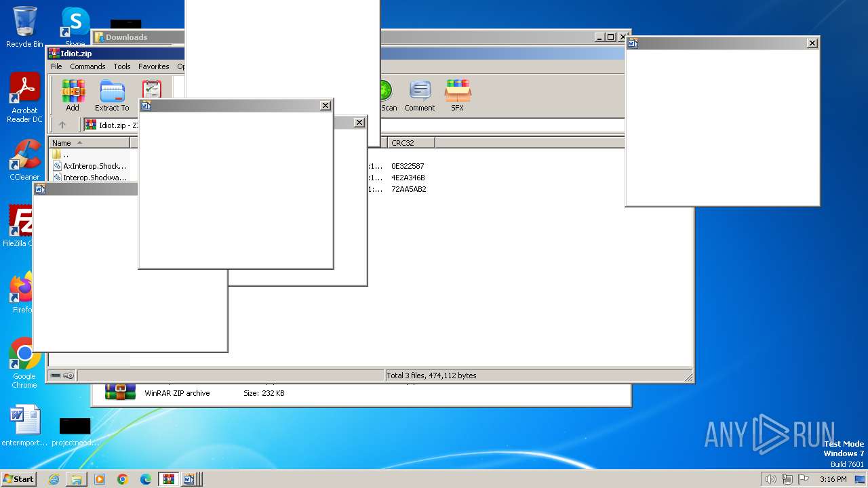Select the AxInterop.Shock... file row

[89, 166]
